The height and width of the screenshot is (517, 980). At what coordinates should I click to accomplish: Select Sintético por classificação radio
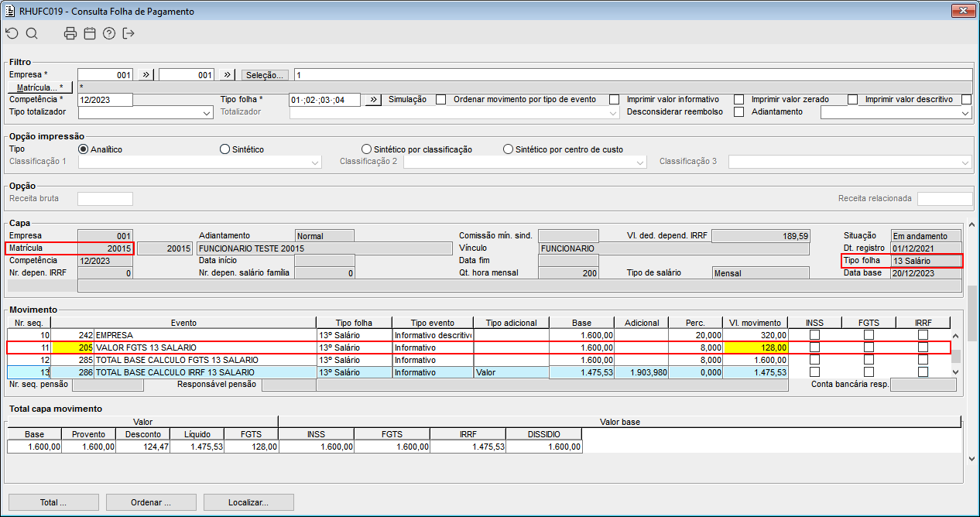(x=367, y=149)
